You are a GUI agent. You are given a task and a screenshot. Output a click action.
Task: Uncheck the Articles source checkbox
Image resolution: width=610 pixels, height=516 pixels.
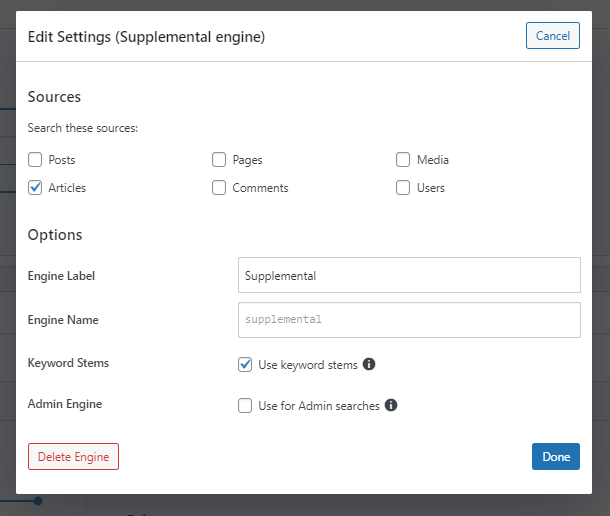pos(35,188)
